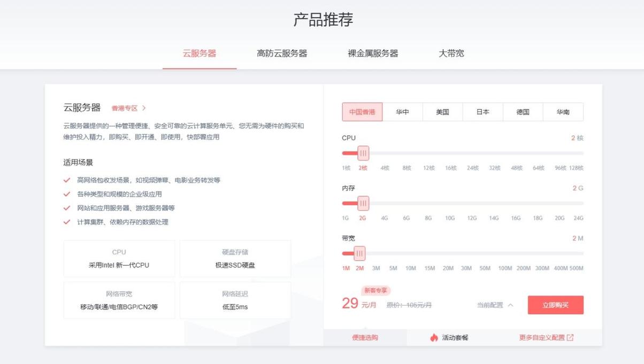
Task: Open the 高防云服务器 tab
Action: (x=282, y=53)
